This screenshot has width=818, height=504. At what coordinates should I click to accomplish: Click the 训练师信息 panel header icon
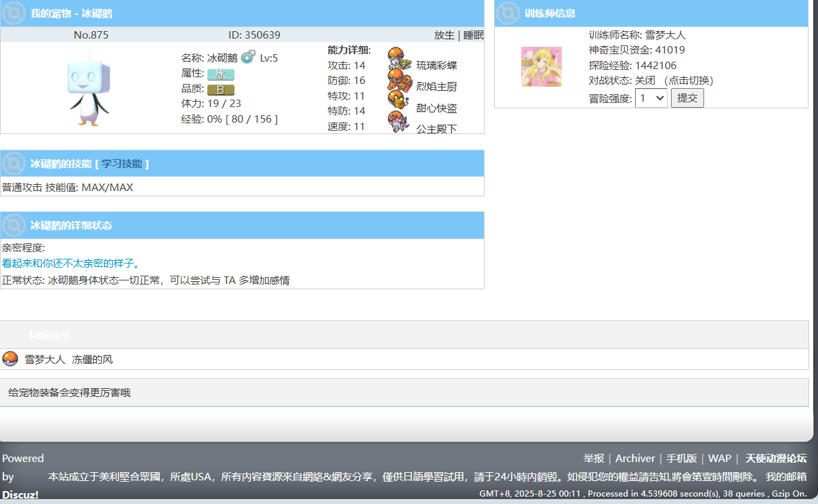coord(508,13)
